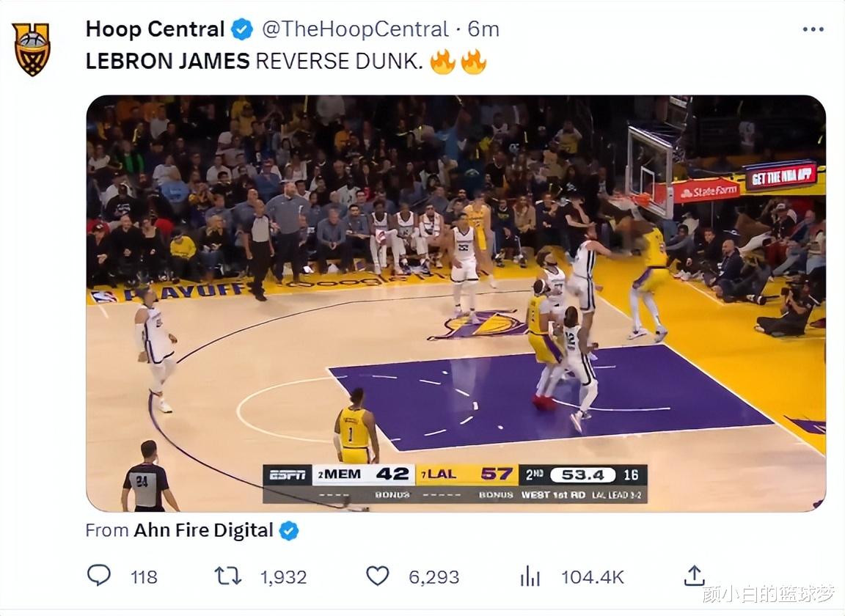Open Ahn Fire Digital source link
This screenshot has height=616, width=845.
click(203, 530)
